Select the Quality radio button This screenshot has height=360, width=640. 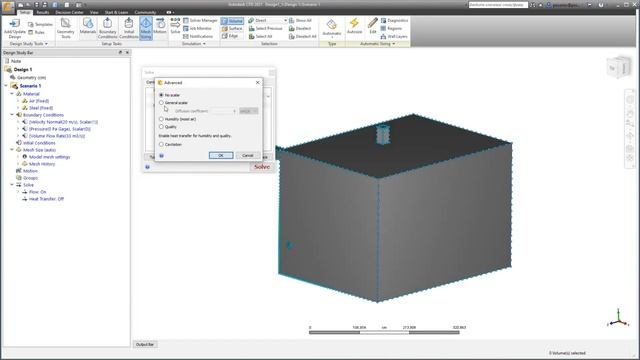(161, 127)
